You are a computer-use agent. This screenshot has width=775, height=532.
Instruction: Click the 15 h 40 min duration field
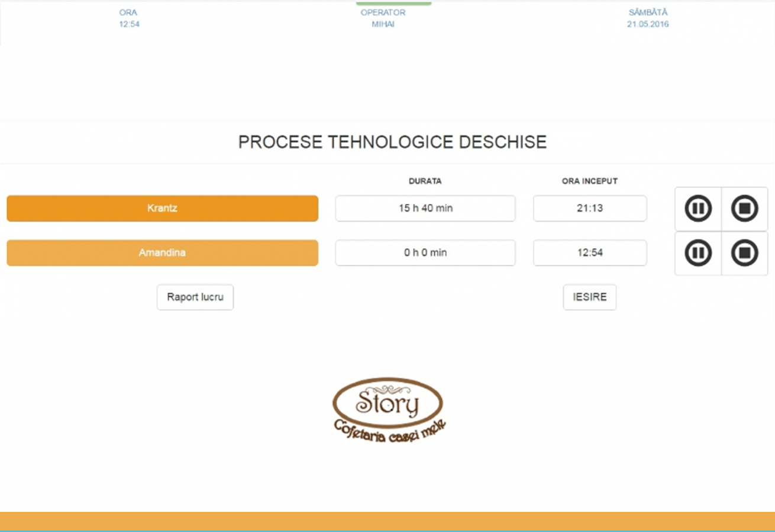coord(425,209)
